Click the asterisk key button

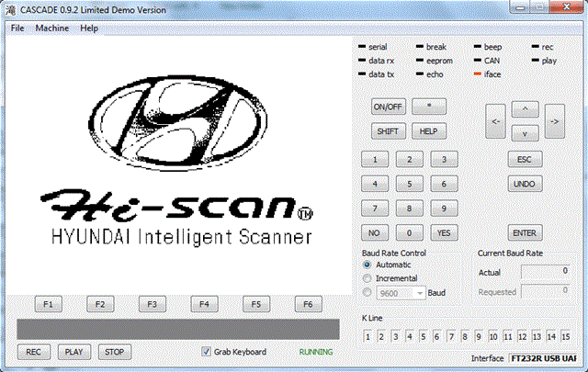(x=429, y=107)
